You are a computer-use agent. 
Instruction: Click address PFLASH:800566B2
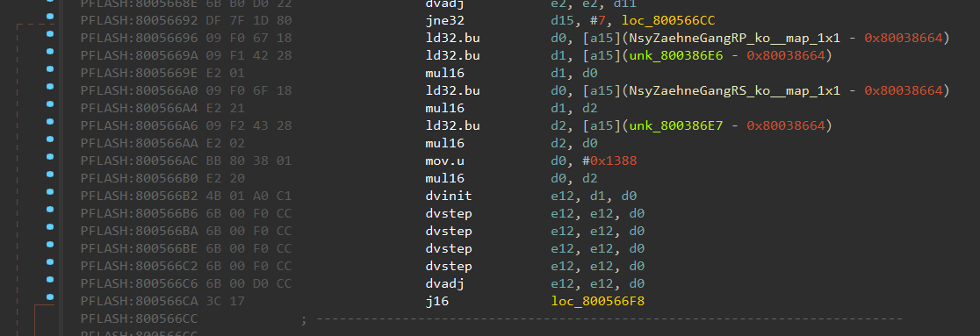point(139,196)
